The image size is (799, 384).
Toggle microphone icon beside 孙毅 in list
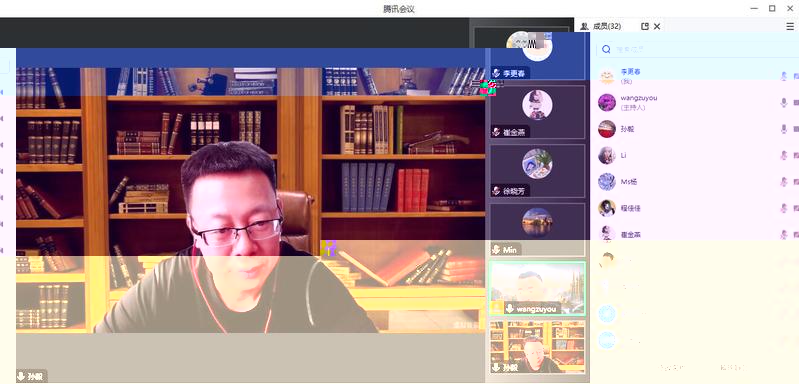(x=784, y=129)
